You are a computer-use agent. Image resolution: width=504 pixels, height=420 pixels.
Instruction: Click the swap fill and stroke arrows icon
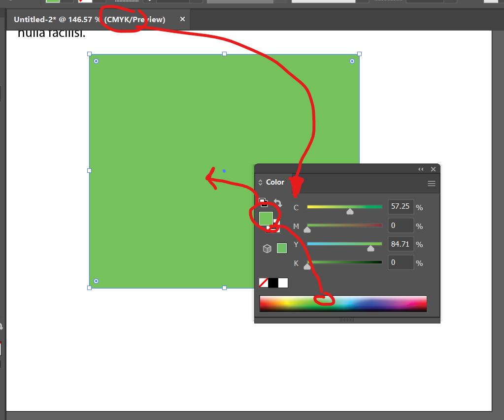tap(278, 203)
